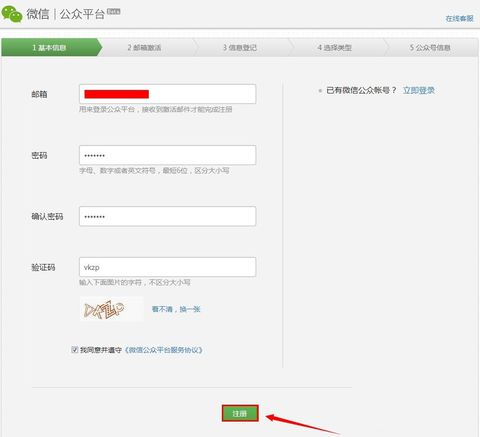Select step 5 公众号信息 tab
Screen dimensions: 480x437
pyautogui.click(x=430, y=47)
